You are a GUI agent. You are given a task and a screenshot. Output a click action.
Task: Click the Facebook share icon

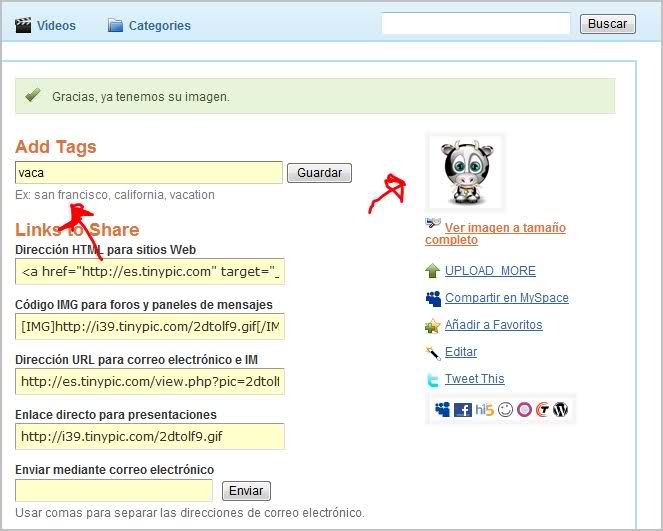[462, 410]
